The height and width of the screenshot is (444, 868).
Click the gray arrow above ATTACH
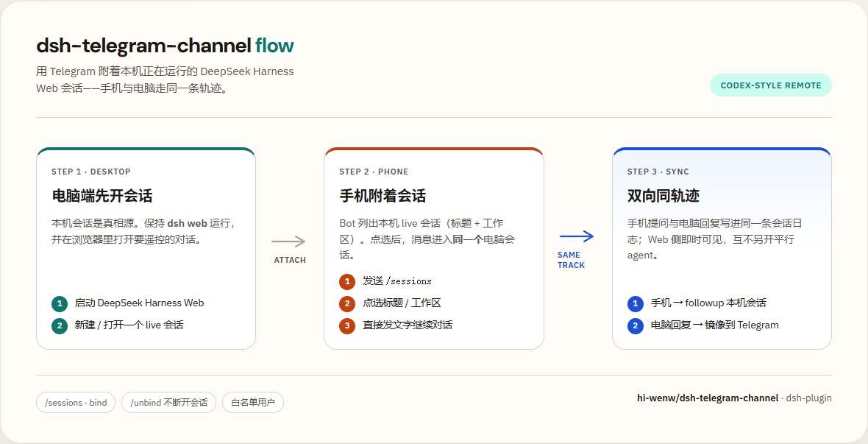pos(288,241)
